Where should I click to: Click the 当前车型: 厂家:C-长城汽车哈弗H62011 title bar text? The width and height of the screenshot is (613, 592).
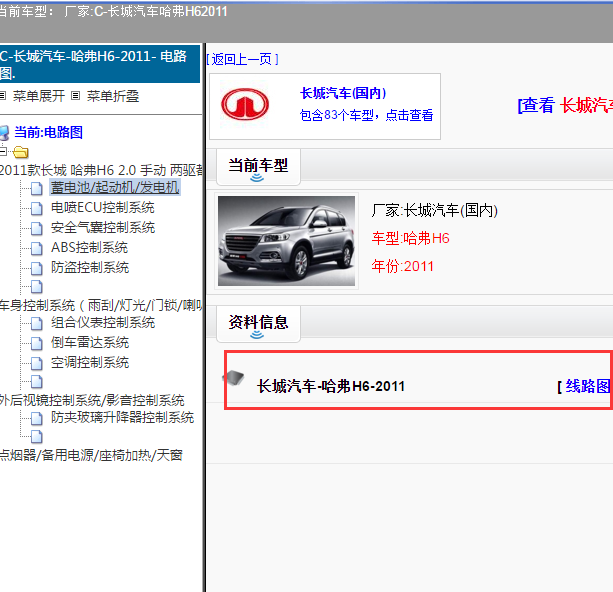[x=113, y=11]
